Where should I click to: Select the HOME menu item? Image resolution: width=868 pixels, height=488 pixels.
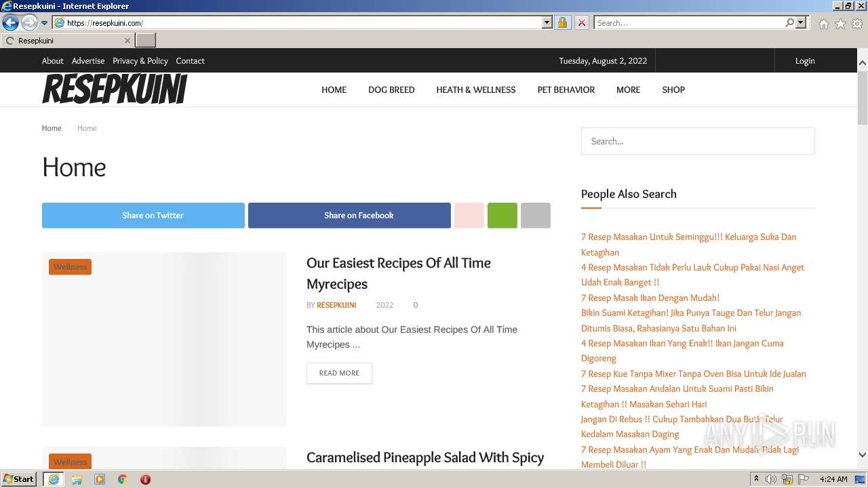click(334, 89)
